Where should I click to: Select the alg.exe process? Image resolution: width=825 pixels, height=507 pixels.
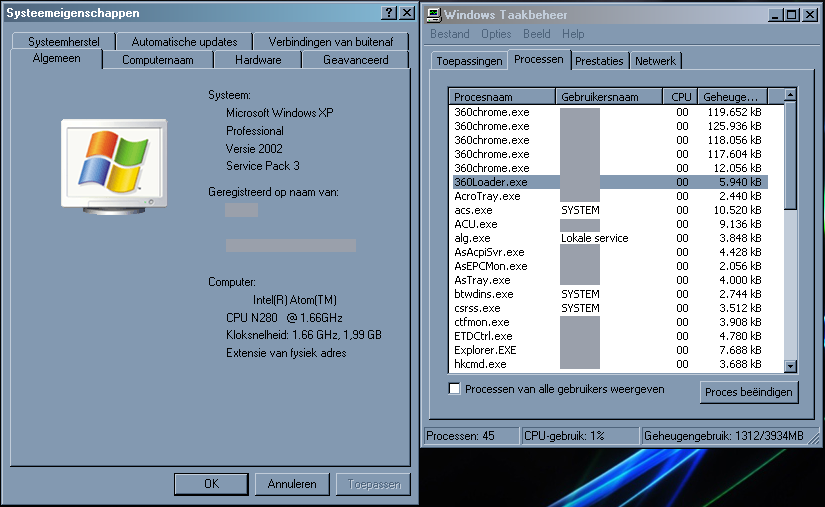tap(609, 238)
